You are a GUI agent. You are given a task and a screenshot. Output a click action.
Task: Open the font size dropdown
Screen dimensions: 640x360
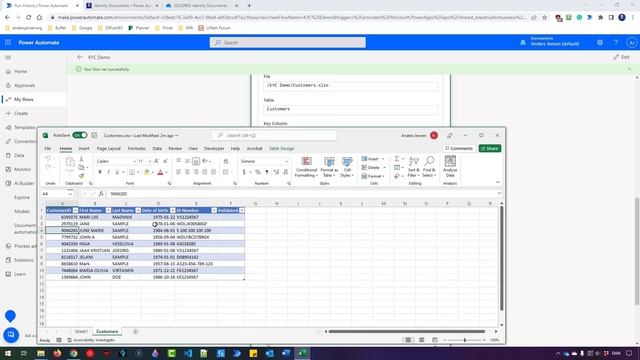pyautogui.click(x=149, y=162)
